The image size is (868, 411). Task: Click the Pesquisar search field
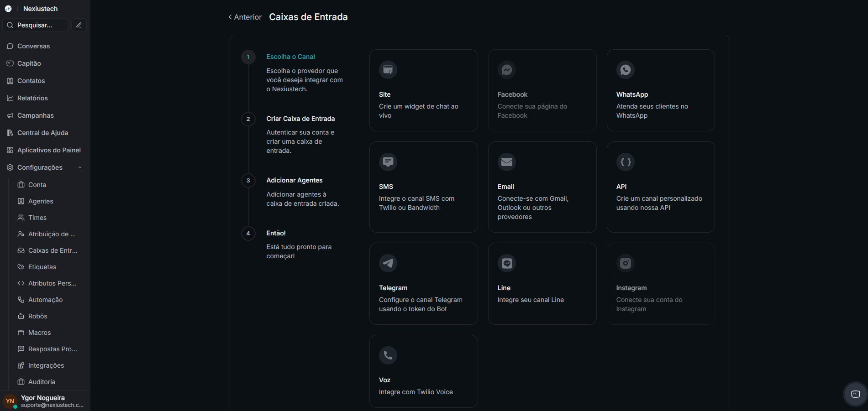(36, 25)
